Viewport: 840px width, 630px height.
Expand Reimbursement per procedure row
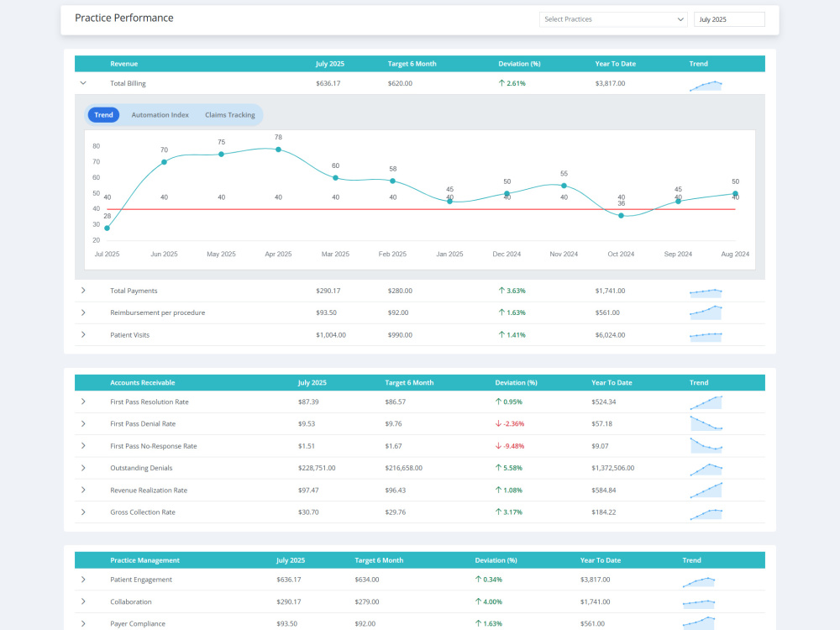click(83, 312)
